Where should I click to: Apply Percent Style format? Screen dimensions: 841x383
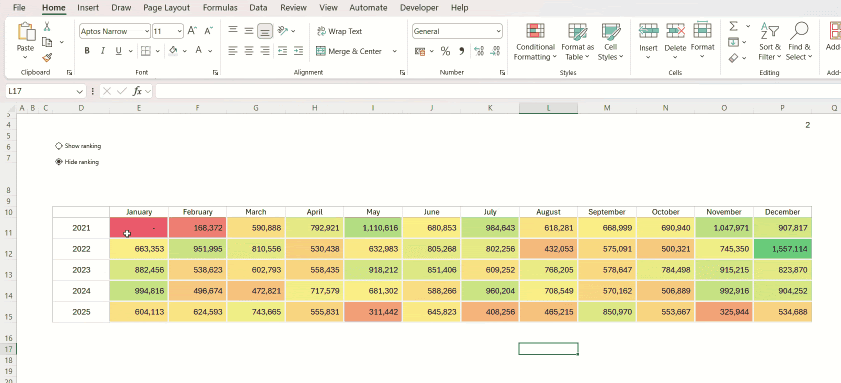pos(445,51)
